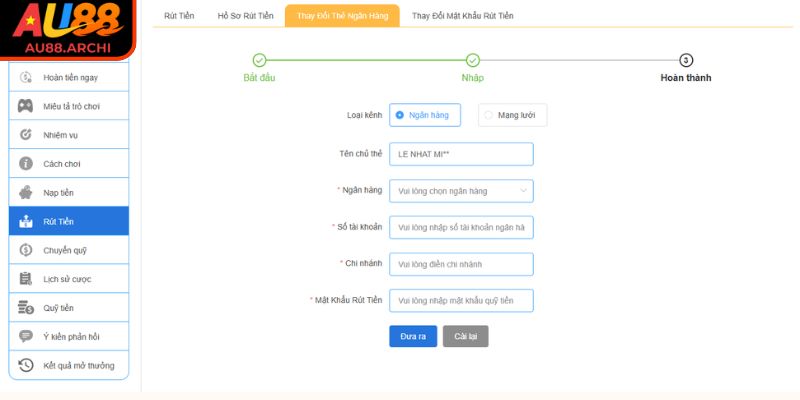Switch to the Rút Tiền tab
This screenshot has height=400, width=800.
(180, 16)
